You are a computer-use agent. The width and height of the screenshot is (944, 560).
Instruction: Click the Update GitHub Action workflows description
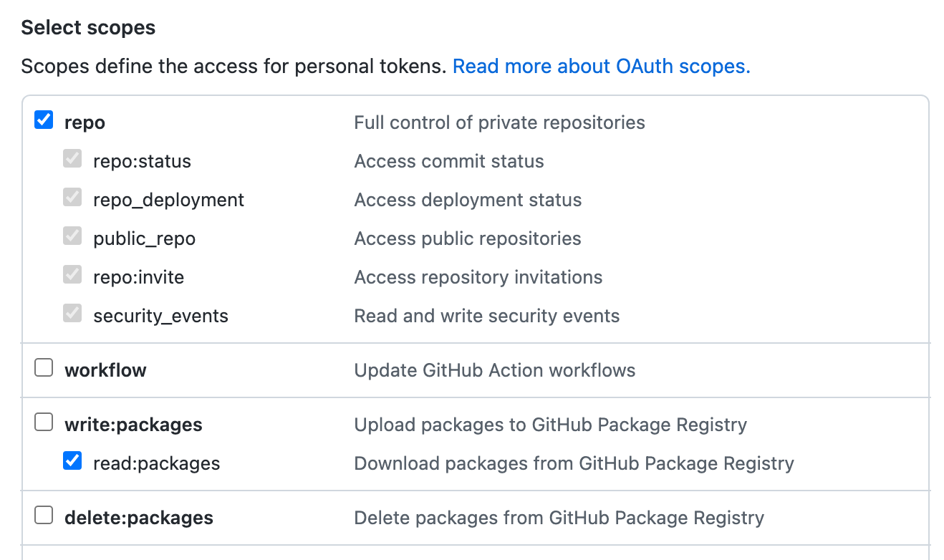[x=494, y=370]
